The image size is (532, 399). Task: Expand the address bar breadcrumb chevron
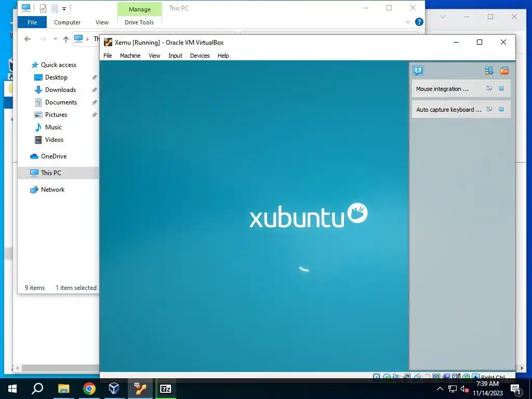(87, 39)
